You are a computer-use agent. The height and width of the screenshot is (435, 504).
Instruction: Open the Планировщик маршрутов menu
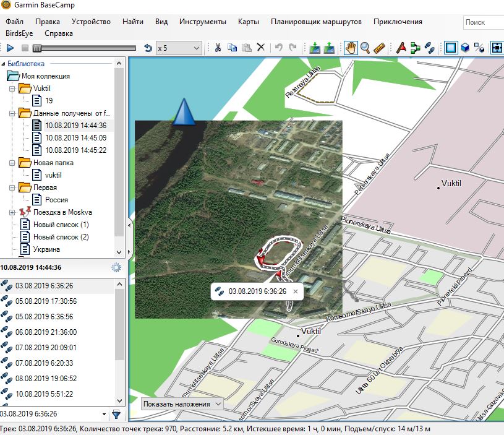point(316,22)
